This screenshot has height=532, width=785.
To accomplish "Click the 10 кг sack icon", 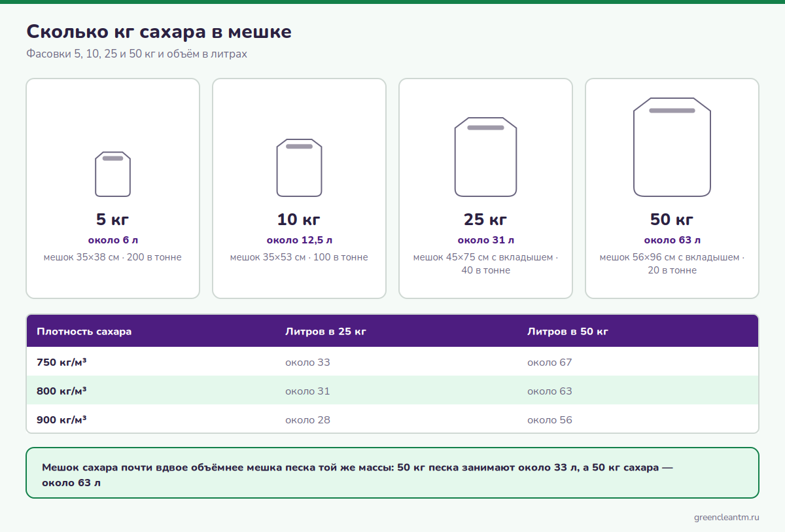I will [299, 168].
